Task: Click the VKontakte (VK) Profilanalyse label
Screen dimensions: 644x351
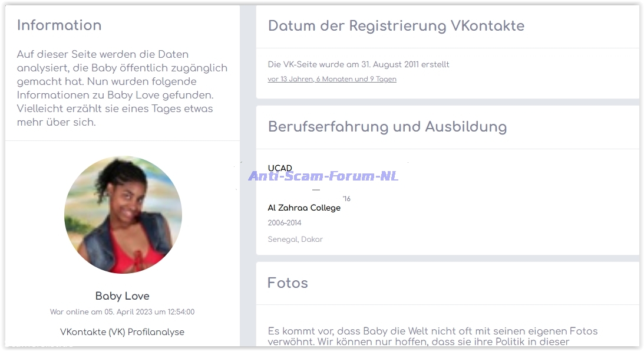Action: coord(122,332)
